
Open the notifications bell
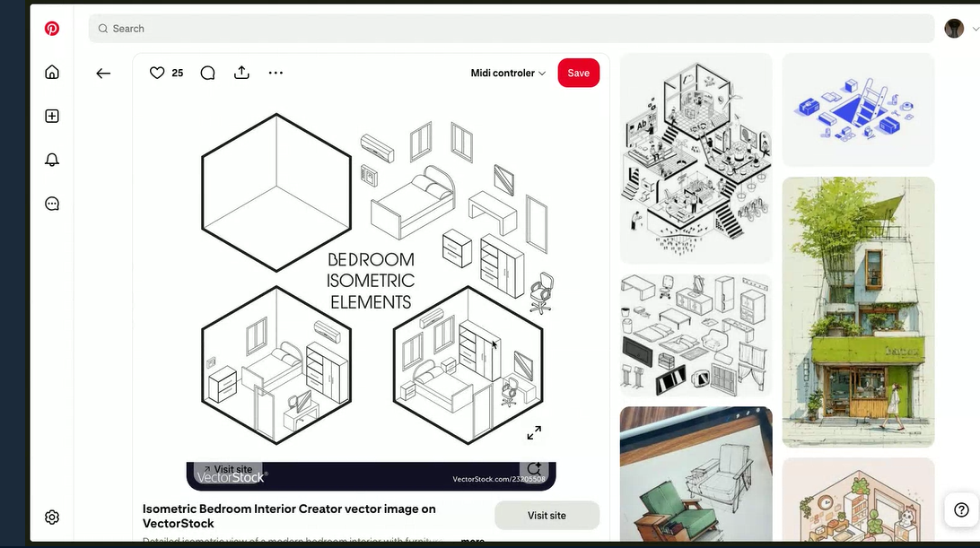coord(52,160)
